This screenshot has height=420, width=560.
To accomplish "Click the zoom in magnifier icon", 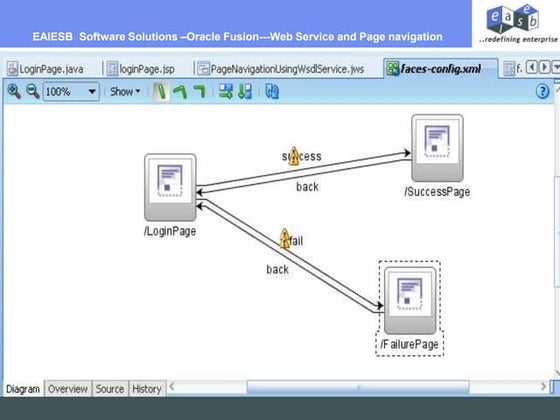I will [14, 91].
